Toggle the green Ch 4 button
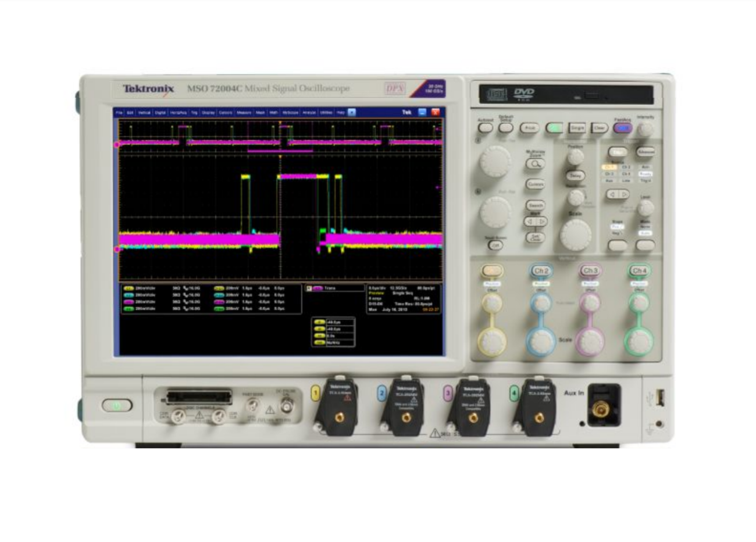The width and height of the screenshot is (756, 542). [639, 271]
